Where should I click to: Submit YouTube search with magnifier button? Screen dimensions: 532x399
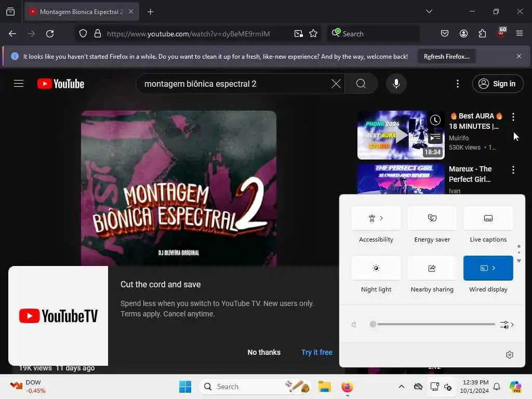(361, 84)
